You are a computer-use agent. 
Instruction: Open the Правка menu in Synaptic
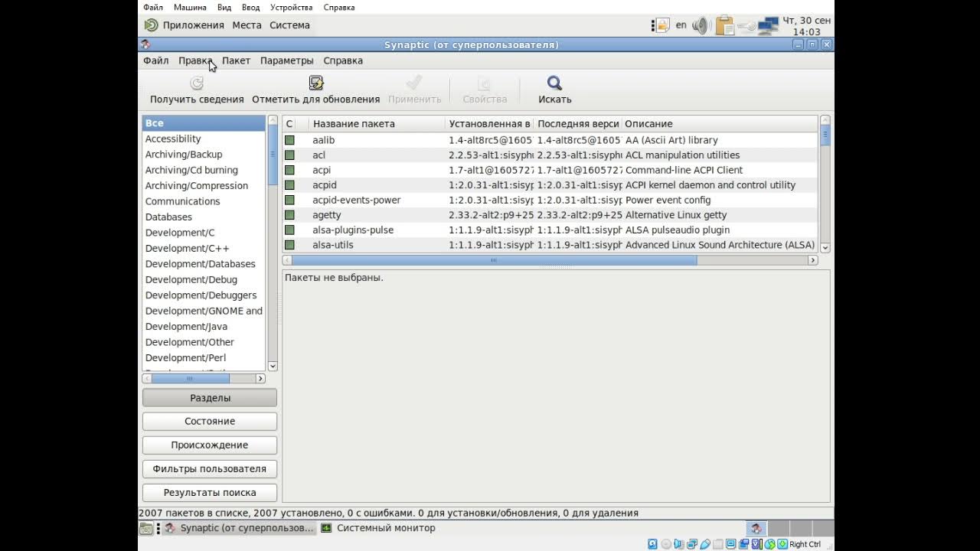(195, 60)
